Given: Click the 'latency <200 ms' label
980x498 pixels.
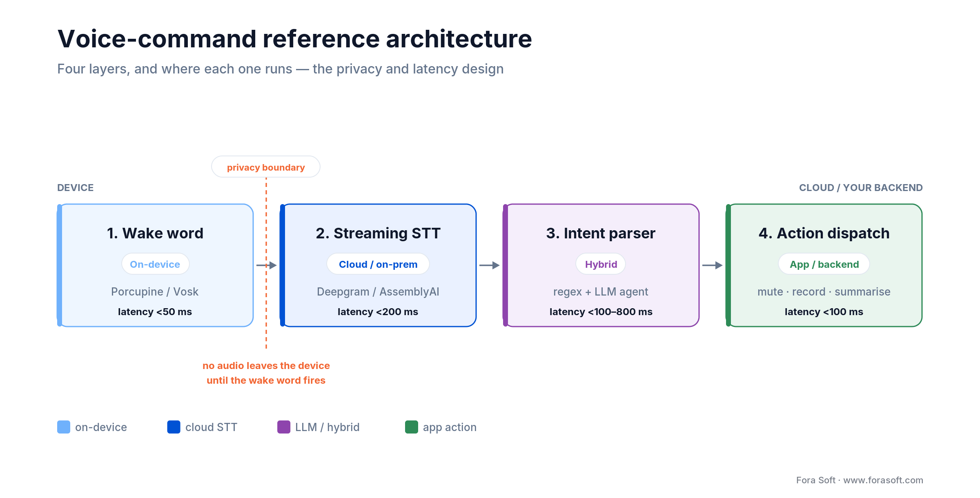Looking at the screenshot, I should coord(378,311).
